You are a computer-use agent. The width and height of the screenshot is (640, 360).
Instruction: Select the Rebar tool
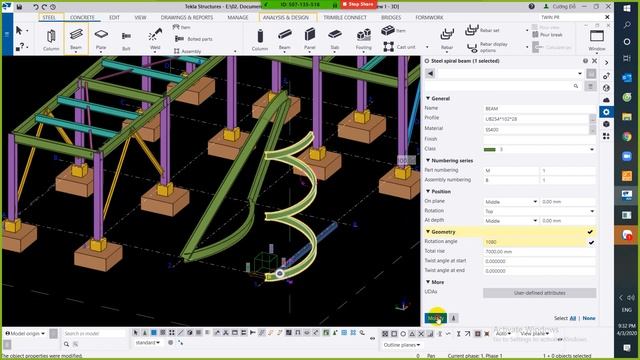[447, 39]
